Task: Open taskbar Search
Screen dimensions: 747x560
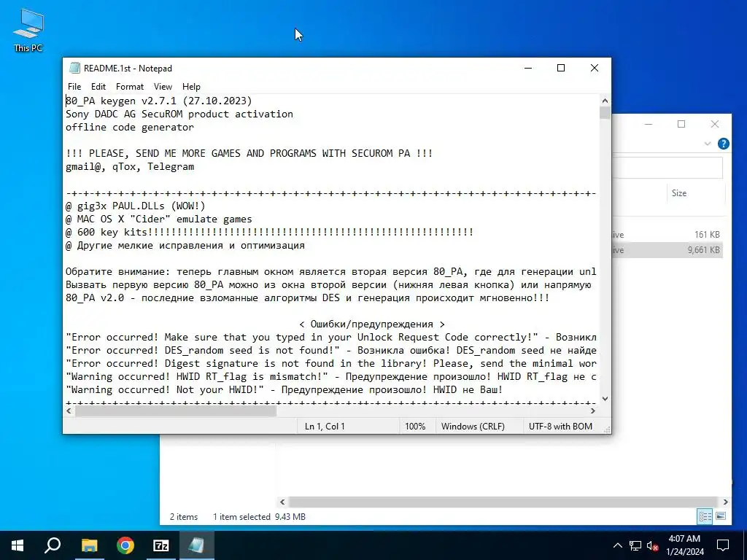Action: 53,545
